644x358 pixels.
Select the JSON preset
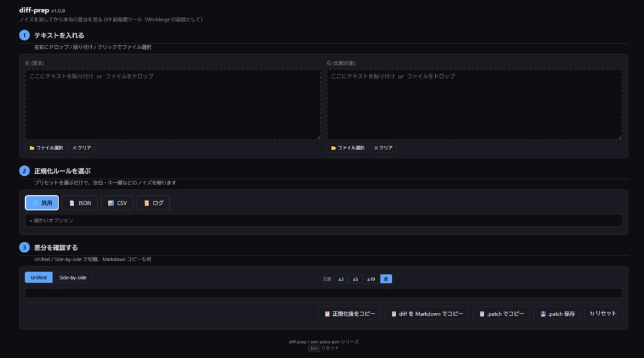80,203
